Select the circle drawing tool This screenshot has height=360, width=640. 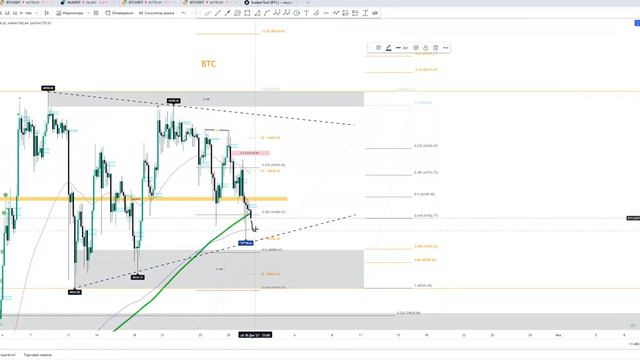pyautogui.click(x=296, y=13)
